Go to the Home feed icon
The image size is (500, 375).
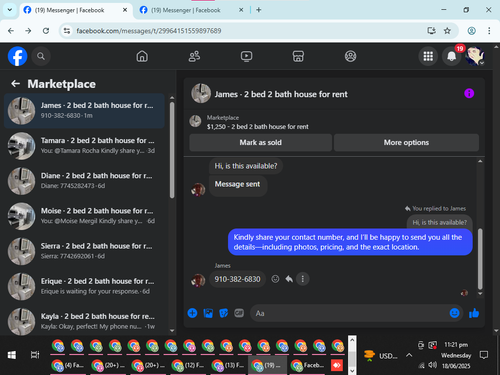[x=142, y=56]
